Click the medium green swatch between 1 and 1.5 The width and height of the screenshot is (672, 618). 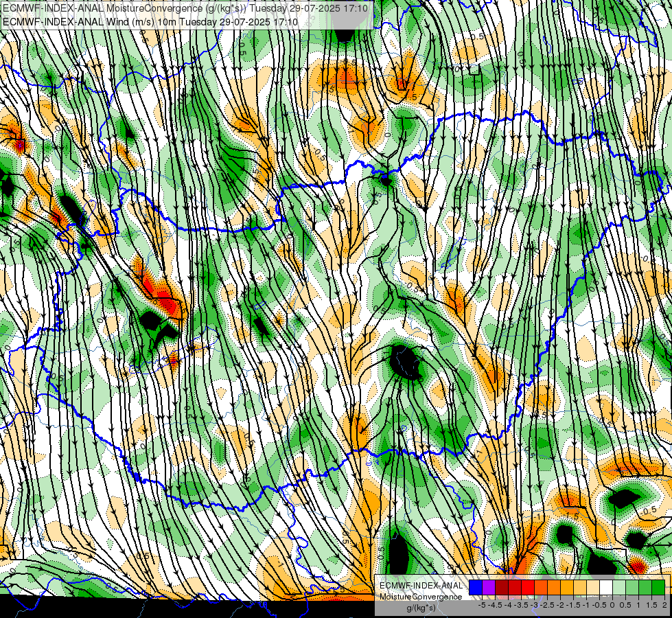click(645, 587)
